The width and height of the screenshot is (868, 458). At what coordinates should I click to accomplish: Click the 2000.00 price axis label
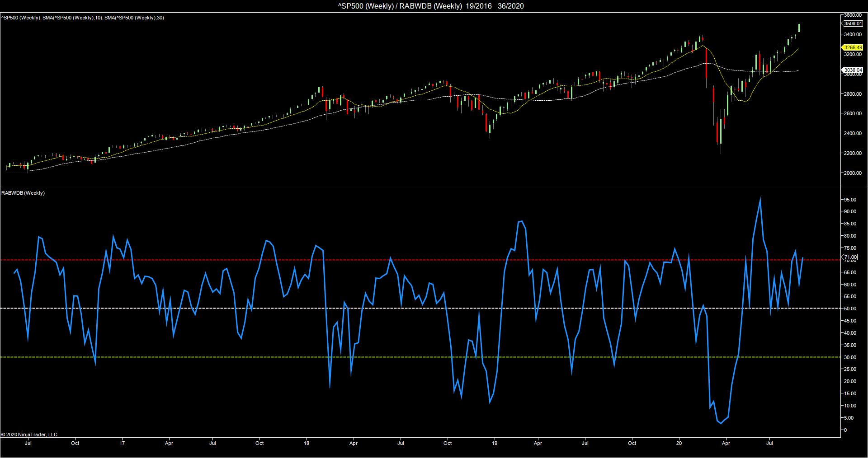point(854,173)
